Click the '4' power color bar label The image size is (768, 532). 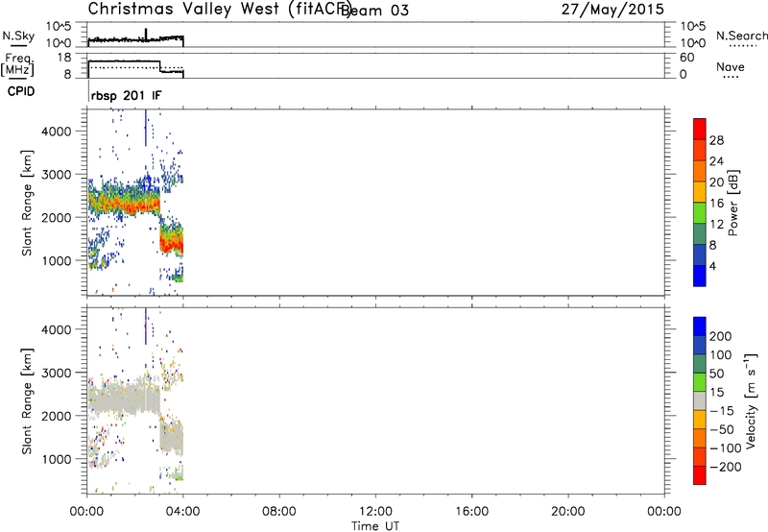click(x=712, y=266)
